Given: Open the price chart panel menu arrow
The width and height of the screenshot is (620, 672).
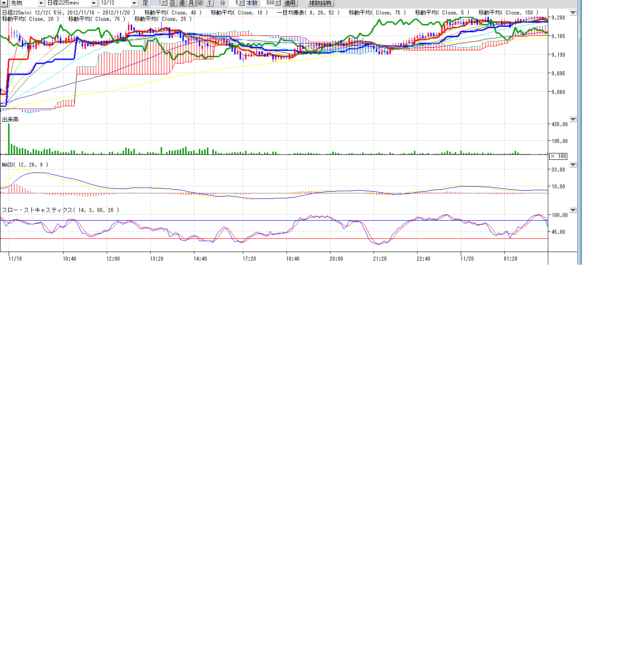Looking at the screenshot, I should (x=573, y=13).
